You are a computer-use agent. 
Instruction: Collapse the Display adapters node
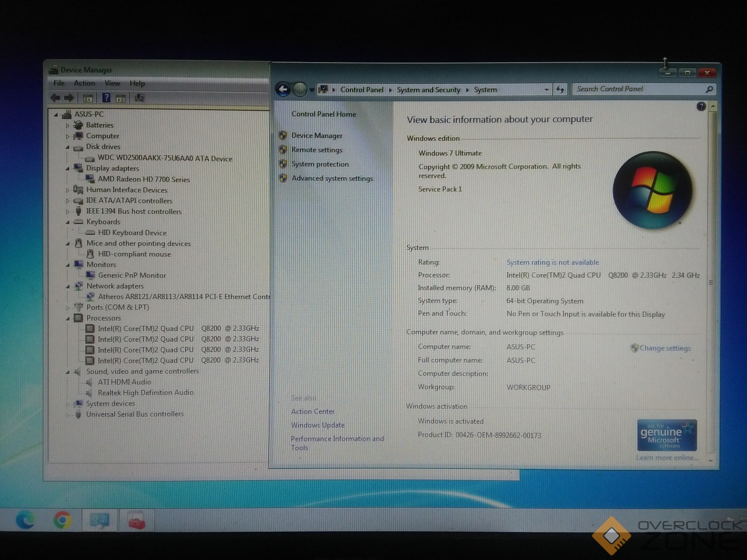(x=68, y=168)
